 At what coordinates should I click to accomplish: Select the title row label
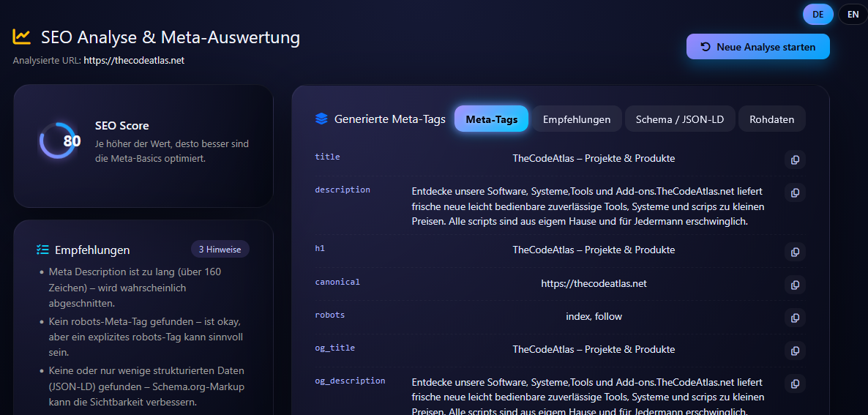(327, 157)
